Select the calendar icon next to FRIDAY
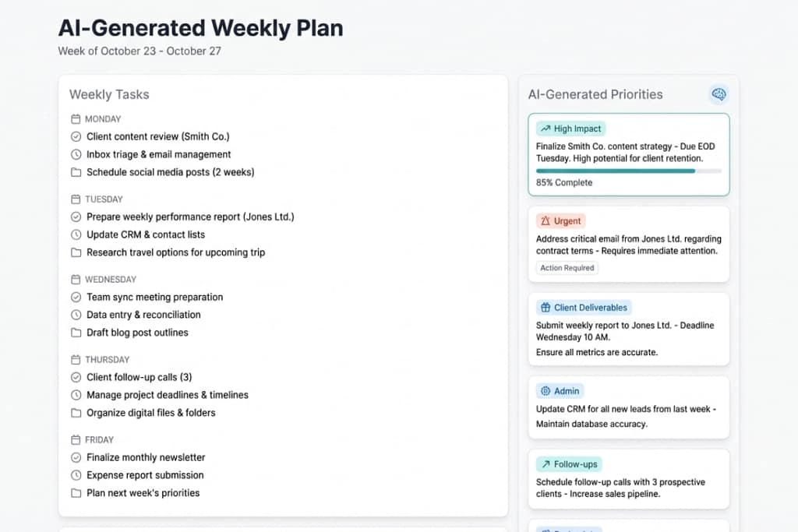The image size is (798, 532). pyautogui.click(x=76, y=439)
